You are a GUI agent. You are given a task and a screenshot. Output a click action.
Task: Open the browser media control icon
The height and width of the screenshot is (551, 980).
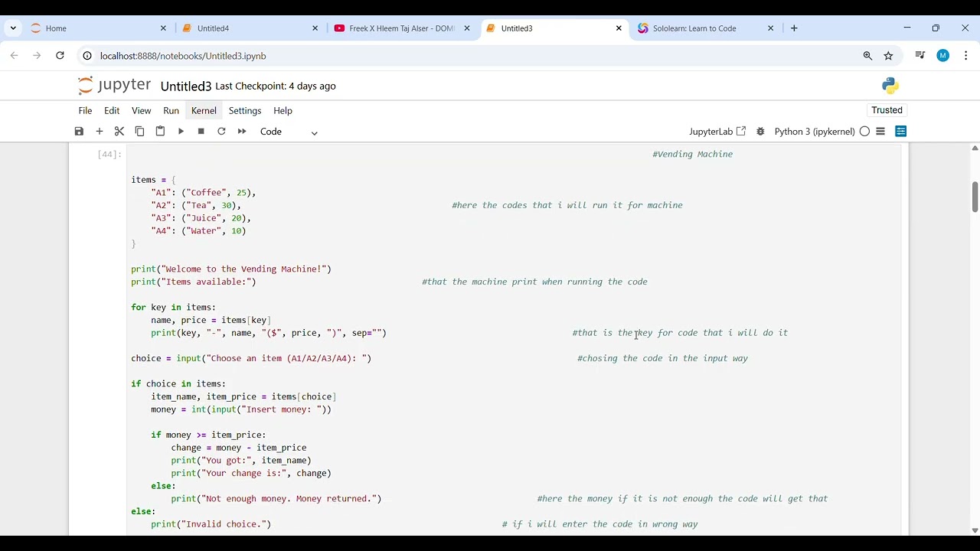coord(920,56)
